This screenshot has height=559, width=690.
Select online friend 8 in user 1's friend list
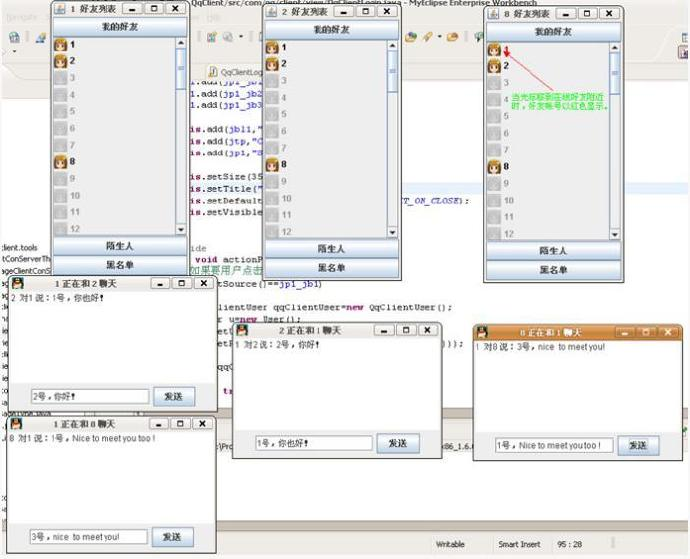coord(62,161)
